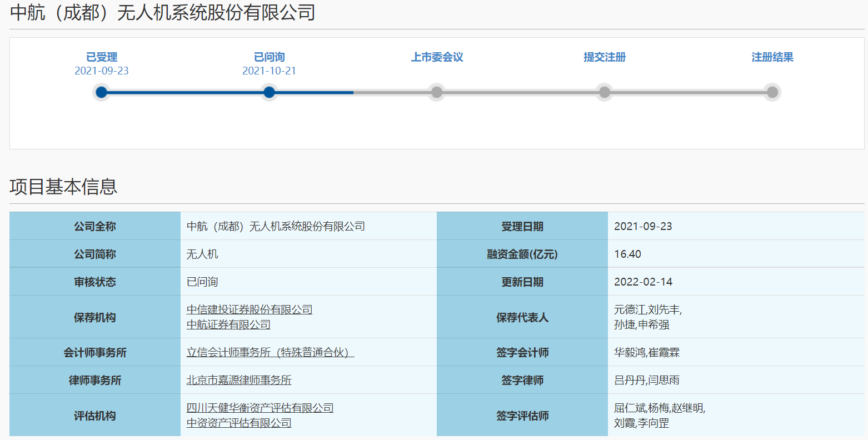Click the sponsor representatives 元德江,刘先丰

click(x=648, y=310)
